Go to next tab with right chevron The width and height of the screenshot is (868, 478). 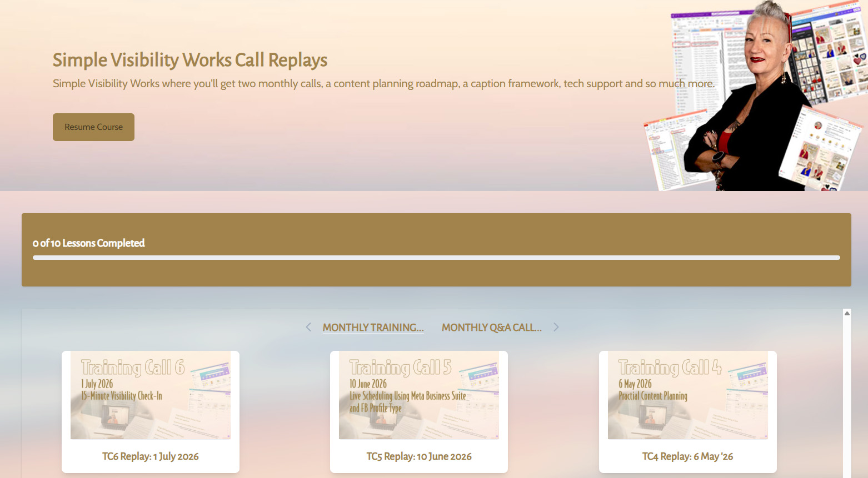[x=556, y=328]
